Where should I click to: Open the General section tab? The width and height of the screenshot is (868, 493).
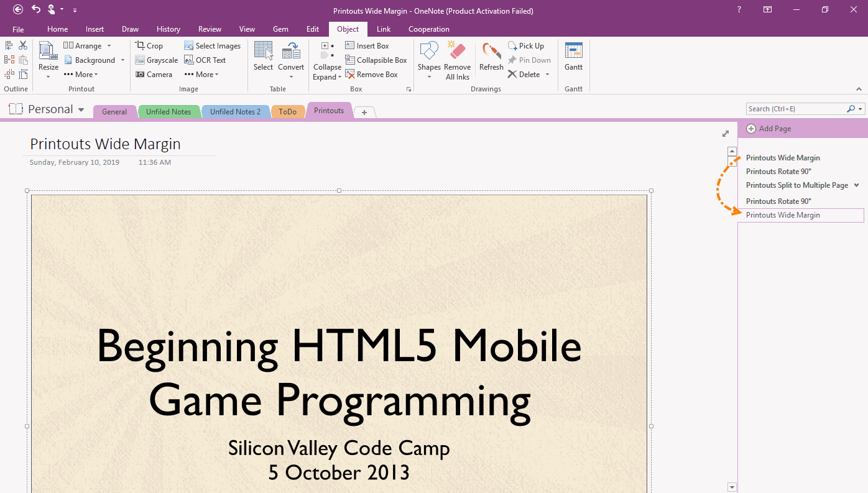click(x=114, y=112)
